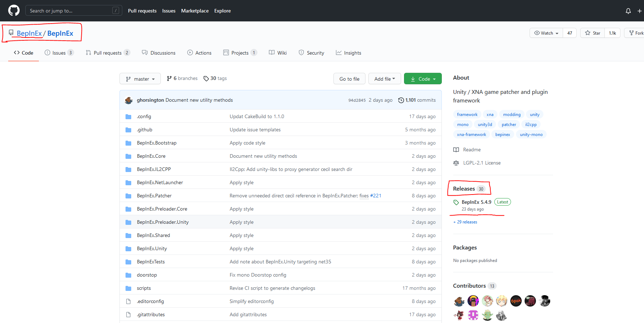
Task: Click the slash shortcut icon in search
Action: tap(116, 11)
